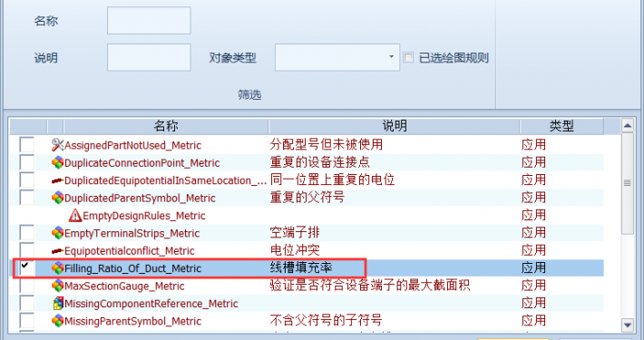Screen dimensions: 644x340
Task: Click description 重复的父符号
Action: click(x=307, y=197)
